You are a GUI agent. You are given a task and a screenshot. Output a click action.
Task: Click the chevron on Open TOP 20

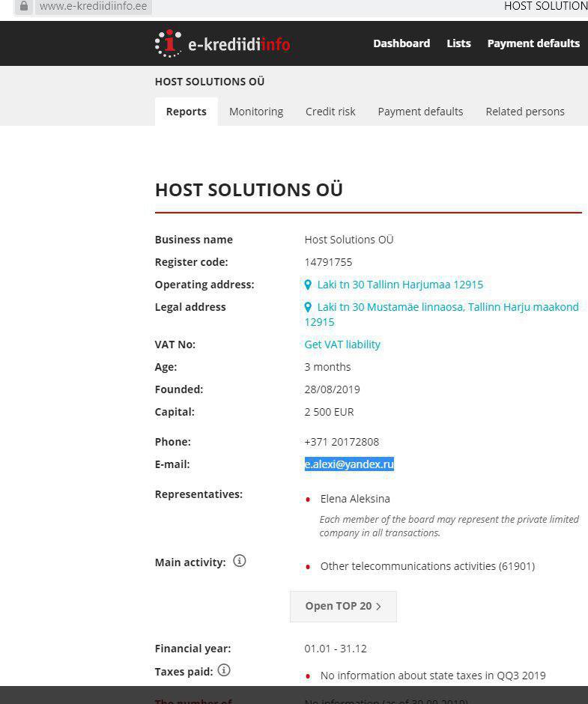click(x=378, y=607)
